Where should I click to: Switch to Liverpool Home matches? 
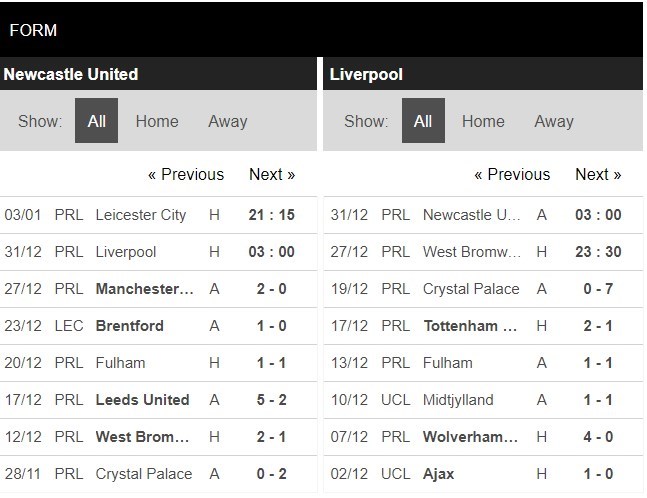[483, 121]
